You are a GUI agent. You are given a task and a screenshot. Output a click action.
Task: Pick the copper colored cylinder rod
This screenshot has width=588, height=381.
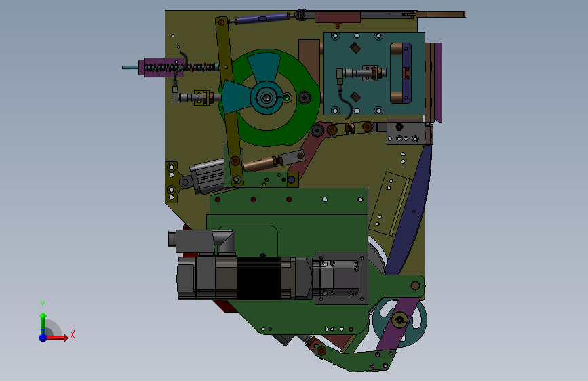(x=259, y=164)
